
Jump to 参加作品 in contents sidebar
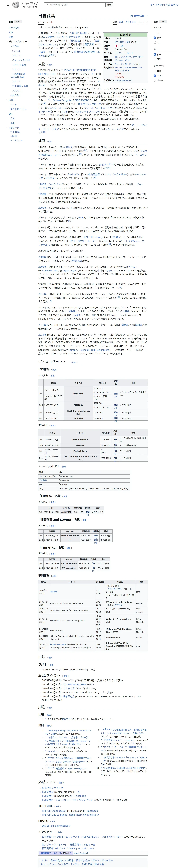(x=14, y=95)
